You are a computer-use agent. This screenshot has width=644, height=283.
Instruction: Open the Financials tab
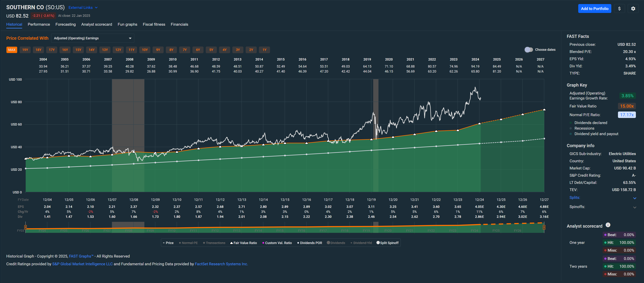click(x=180, y=24)
